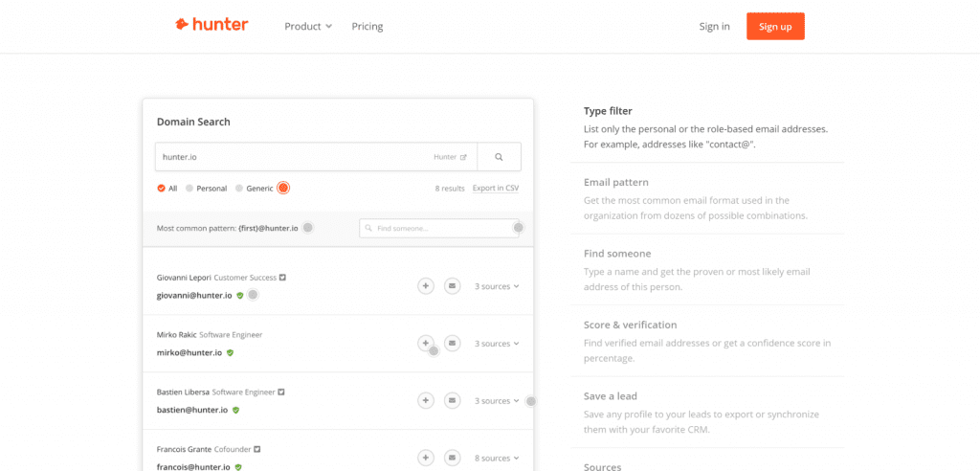Open Bastien Libersa's social profile icon

(281, 392)
